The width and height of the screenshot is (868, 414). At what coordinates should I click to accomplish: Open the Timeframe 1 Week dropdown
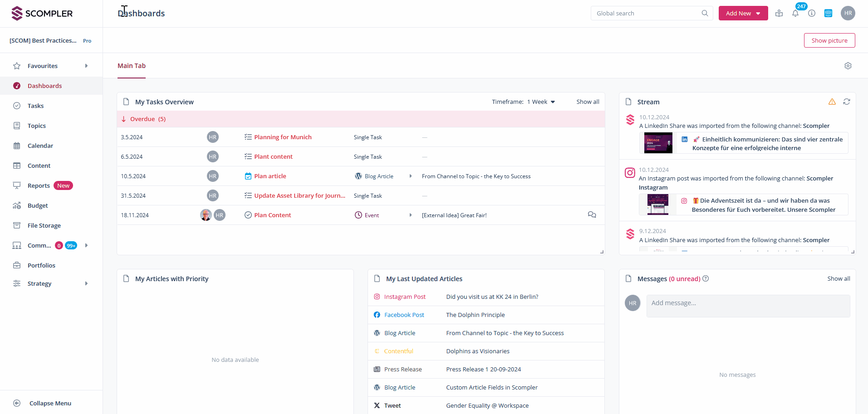click(x=541, y=102)
